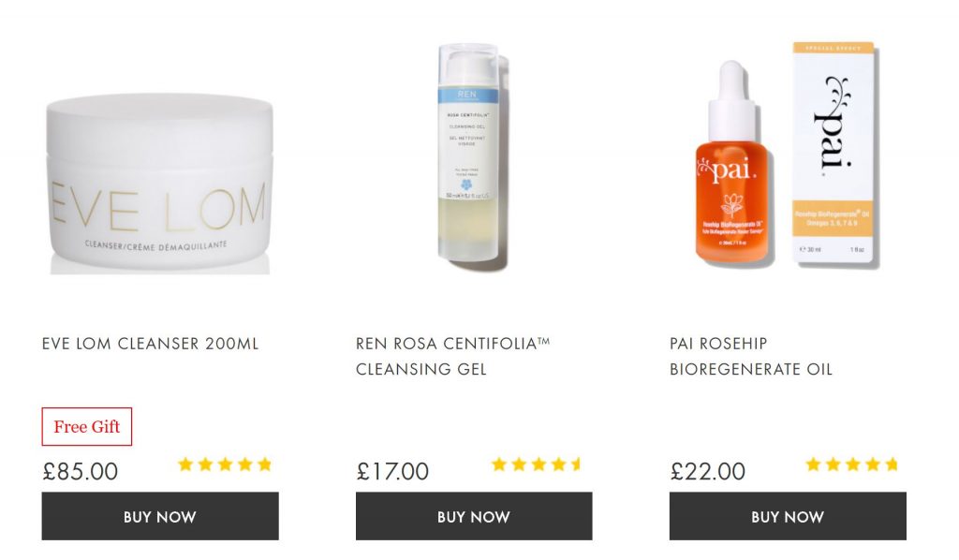Open the Eve Lom Cleanser jar image

159,183
